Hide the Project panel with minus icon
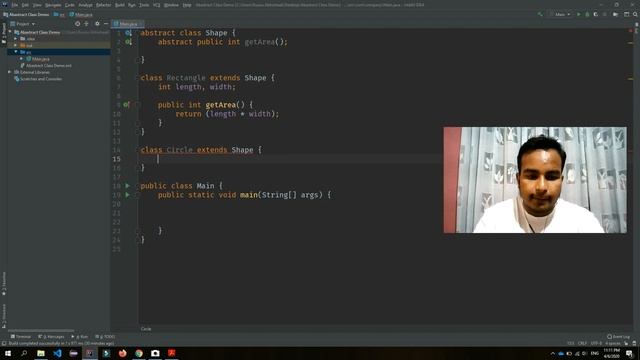Image resolution: width=640 pixels, height=360 pixels. tap(106, 24)
